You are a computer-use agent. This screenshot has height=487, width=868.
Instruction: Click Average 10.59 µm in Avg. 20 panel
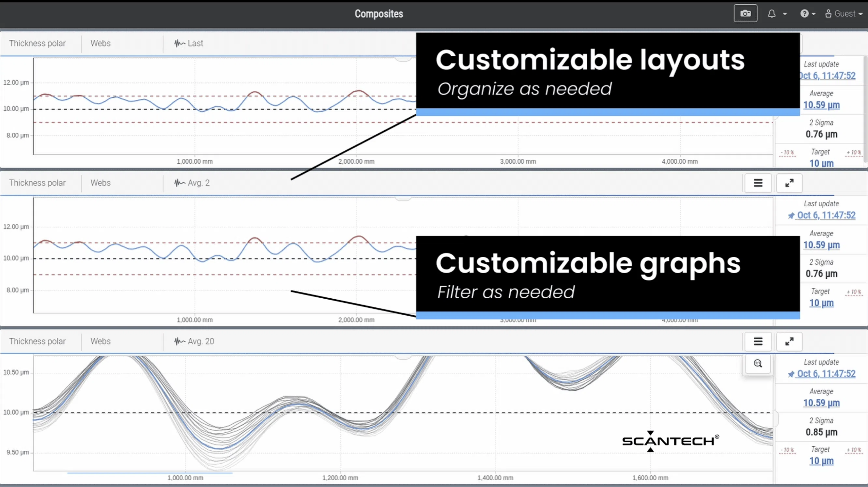(821, 403)
